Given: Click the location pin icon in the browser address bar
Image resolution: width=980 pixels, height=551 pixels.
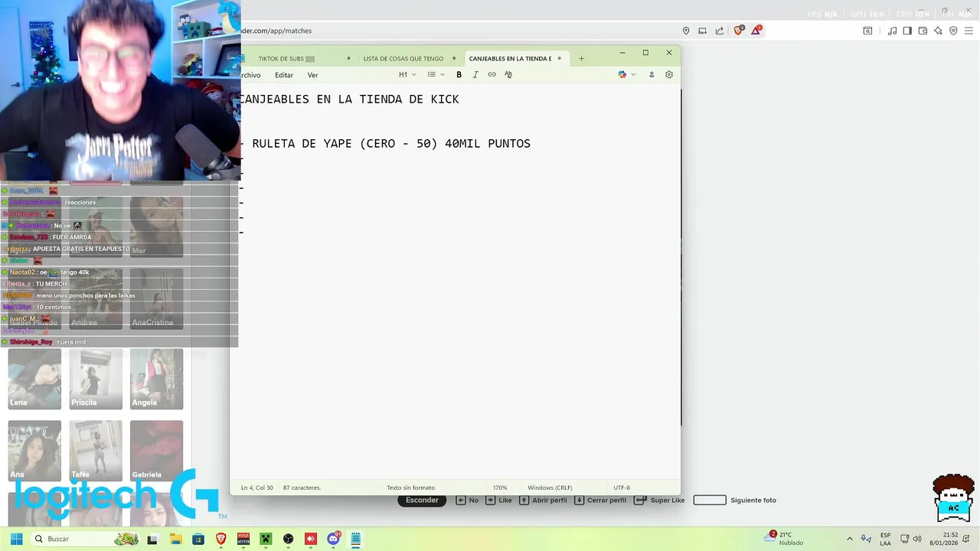Looking at the screenshot, I should click(686, 31).
